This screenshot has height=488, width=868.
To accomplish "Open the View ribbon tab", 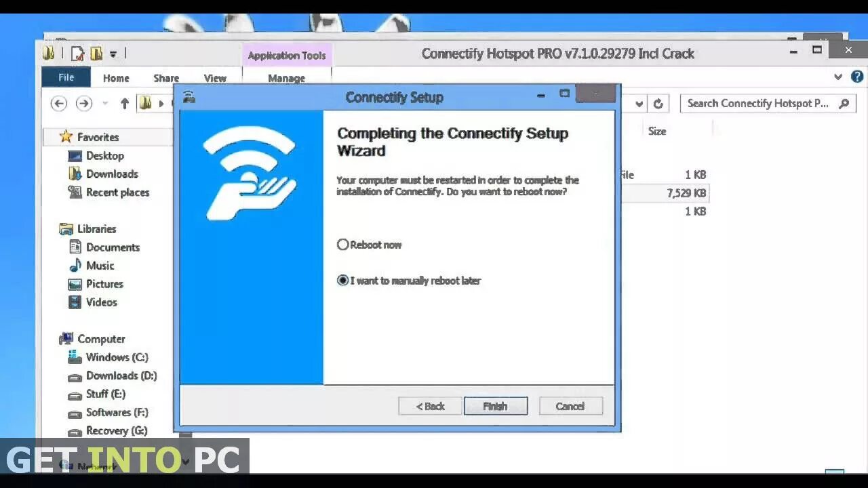I will point(215,78).
